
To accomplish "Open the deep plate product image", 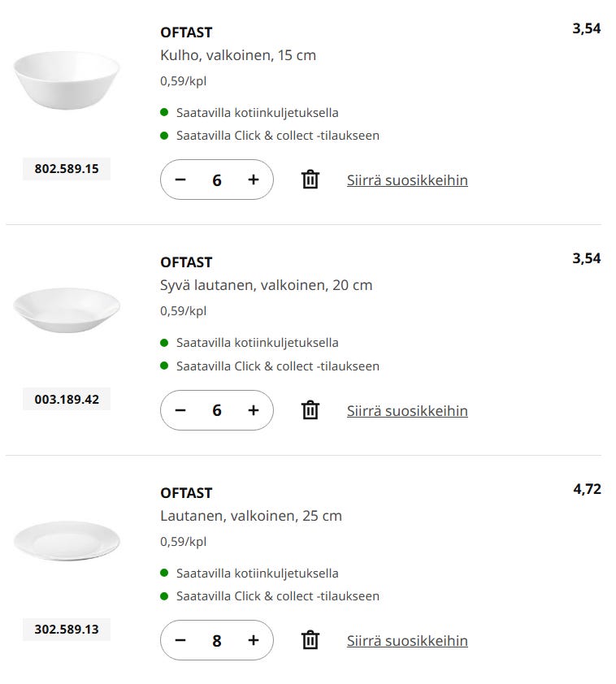I will (67, 309).
